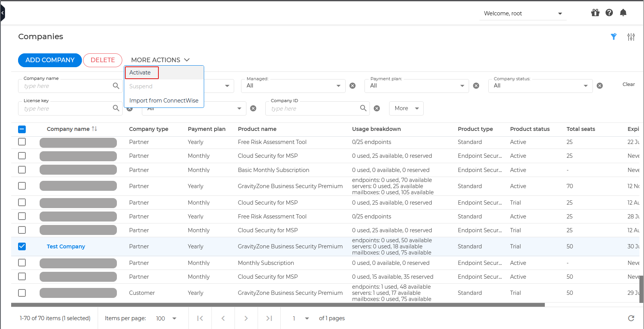Toggle the filters funnel icon
This screenshot has width=644, height=329.
click(x=614, y=36)
